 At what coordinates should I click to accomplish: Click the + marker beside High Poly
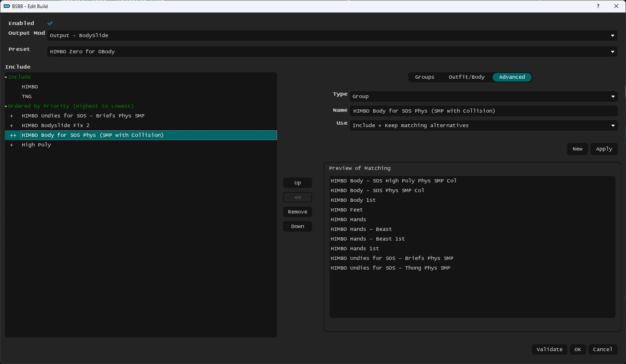click(x=12, y=145)
